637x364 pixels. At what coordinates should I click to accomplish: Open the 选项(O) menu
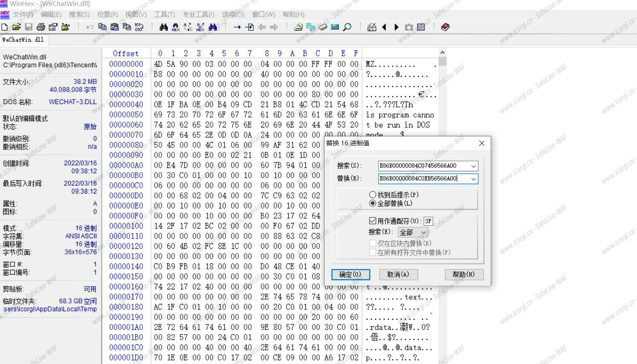pyautogui.click(x=233, y=14)
